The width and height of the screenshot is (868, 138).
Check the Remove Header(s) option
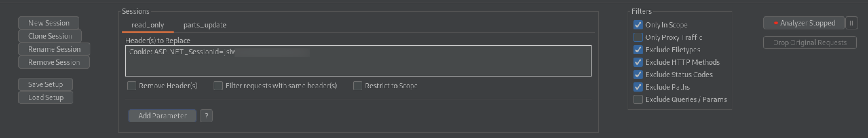(132, 86)
